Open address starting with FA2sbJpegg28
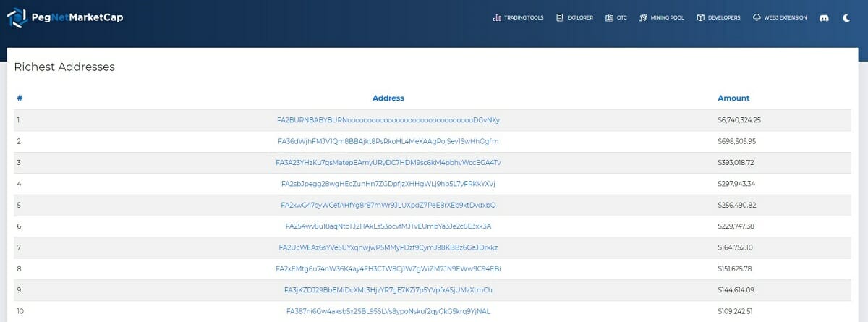This screenshot has height=322, width=868. pos(388,184)
